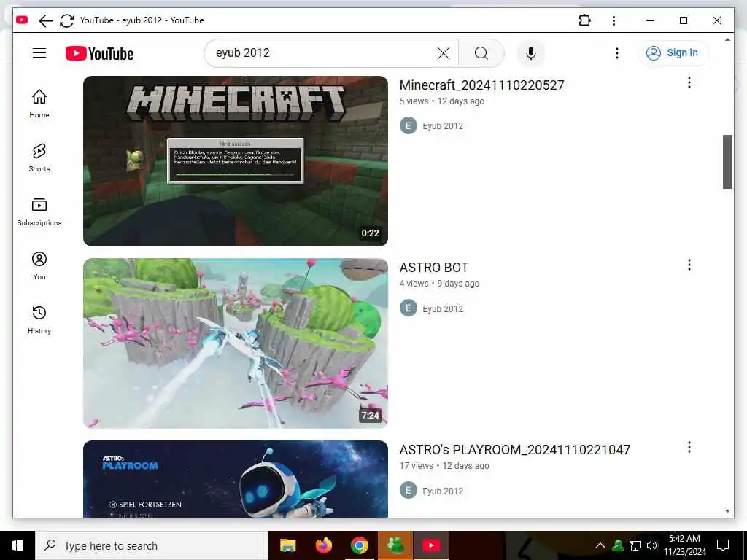Clear the search text with X

click(444, 52)
